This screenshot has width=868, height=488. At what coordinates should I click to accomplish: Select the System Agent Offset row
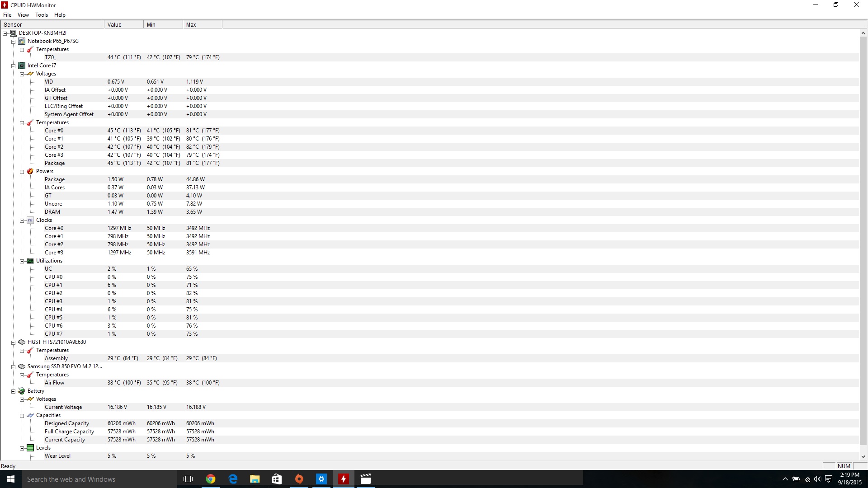(429, 114)
